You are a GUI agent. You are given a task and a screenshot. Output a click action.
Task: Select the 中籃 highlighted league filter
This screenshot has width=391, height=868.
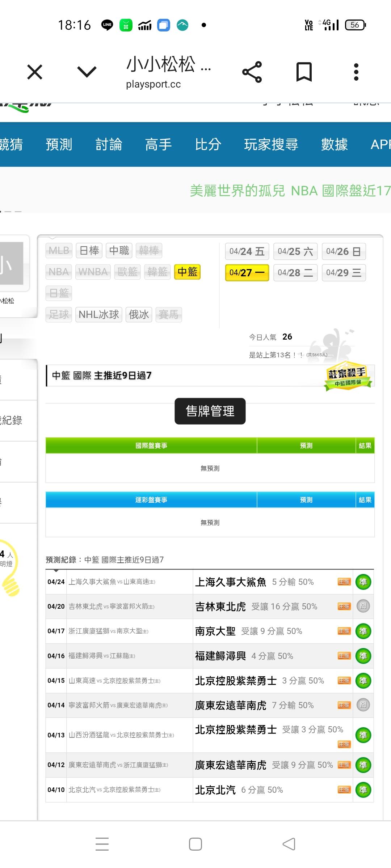coord(188,272)
